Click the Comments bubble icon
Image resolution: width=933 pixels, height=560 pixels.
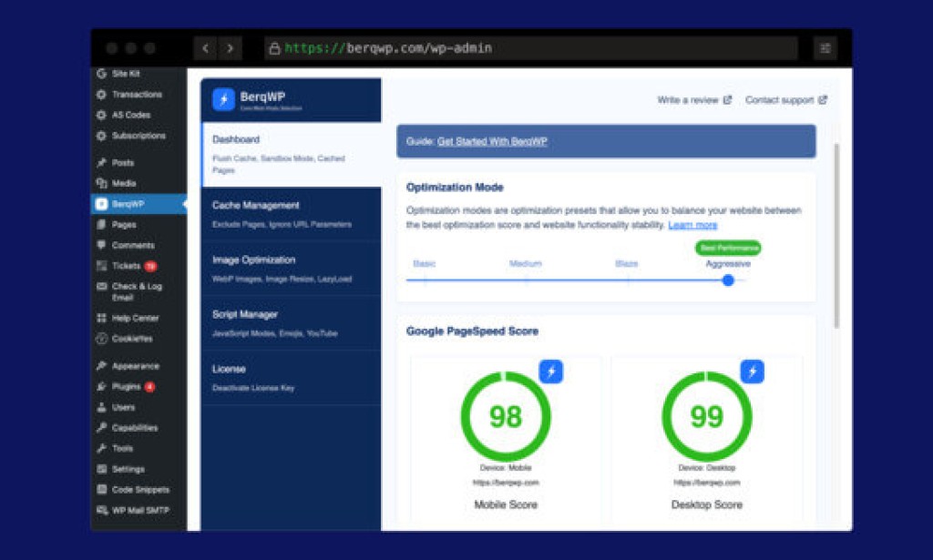(x=102, y=245)
